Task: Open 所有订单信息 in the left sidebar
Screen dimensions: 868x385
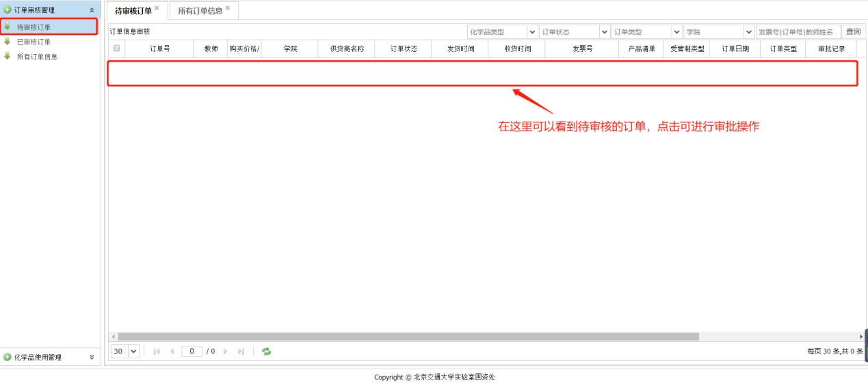Action: [x=37, y=57]
